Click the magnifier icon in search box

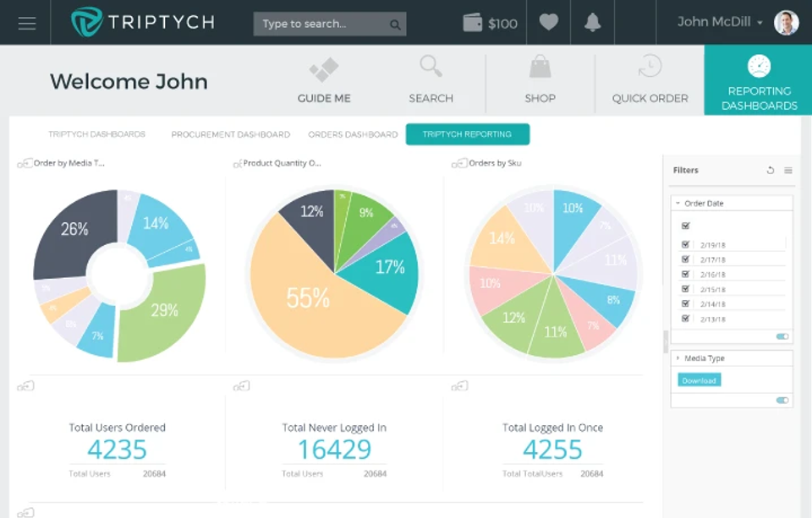point(395,25)
